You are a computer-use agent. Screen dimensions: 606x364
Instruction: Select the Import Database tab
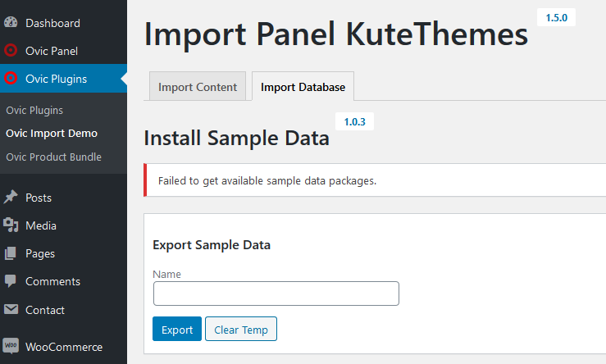click(x=303, y=87)
